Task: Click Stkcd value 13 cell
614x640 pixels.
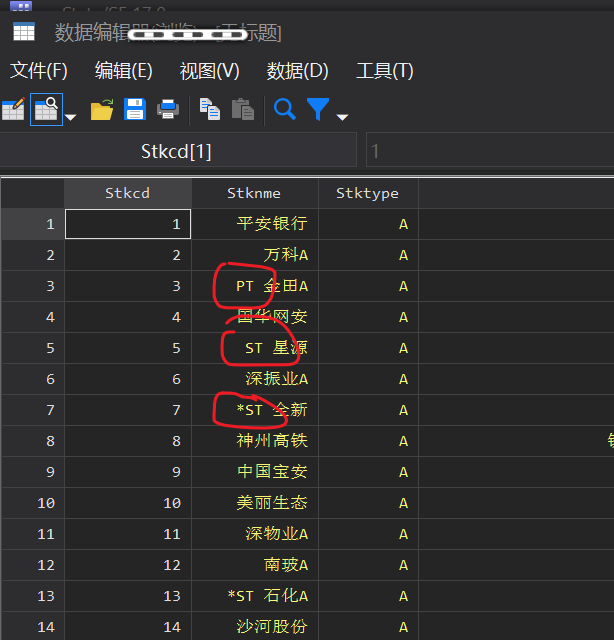Action: [128, 596]
